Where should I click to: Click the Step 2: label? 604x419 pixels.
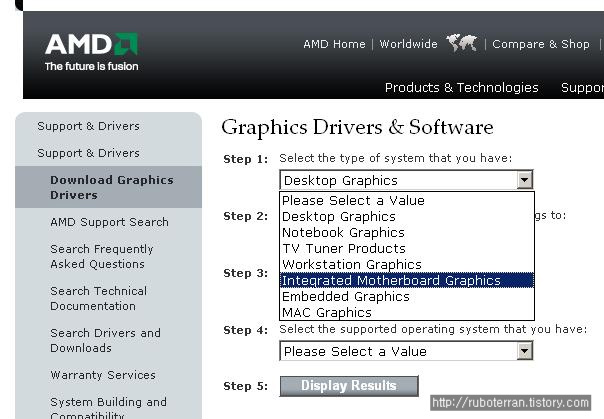(245, 216)
